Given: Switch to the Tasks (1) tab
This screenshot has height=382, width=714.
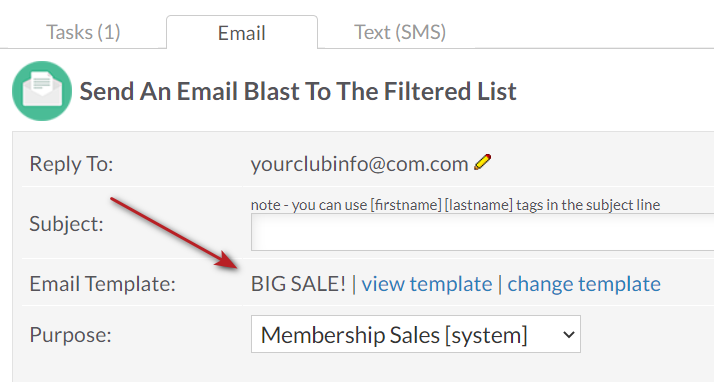Looking at the screenshot, I should point(83,32).
